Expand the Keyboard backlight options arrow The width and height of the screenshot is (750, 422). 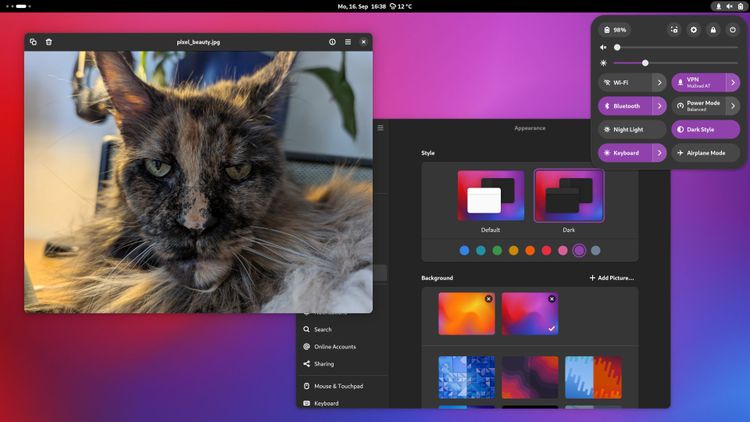[x=660, y=153]
